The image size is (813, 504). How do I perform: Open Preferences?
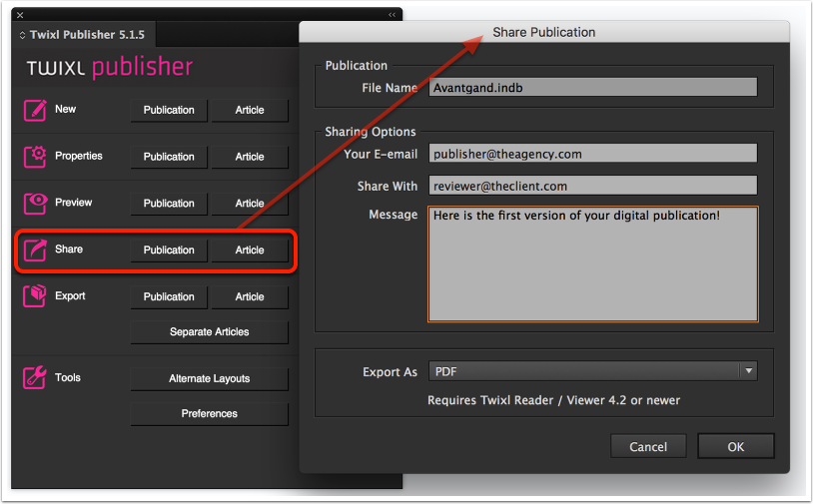tap(210, 414)
